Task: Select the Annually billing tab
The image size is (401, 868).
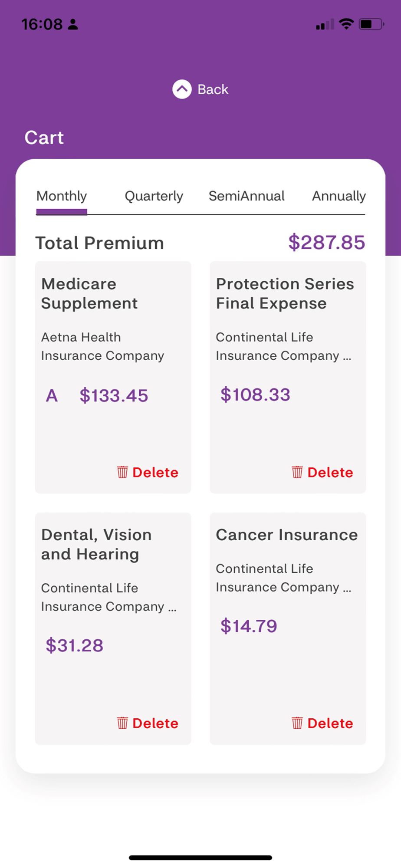Action: coord(339,196)
